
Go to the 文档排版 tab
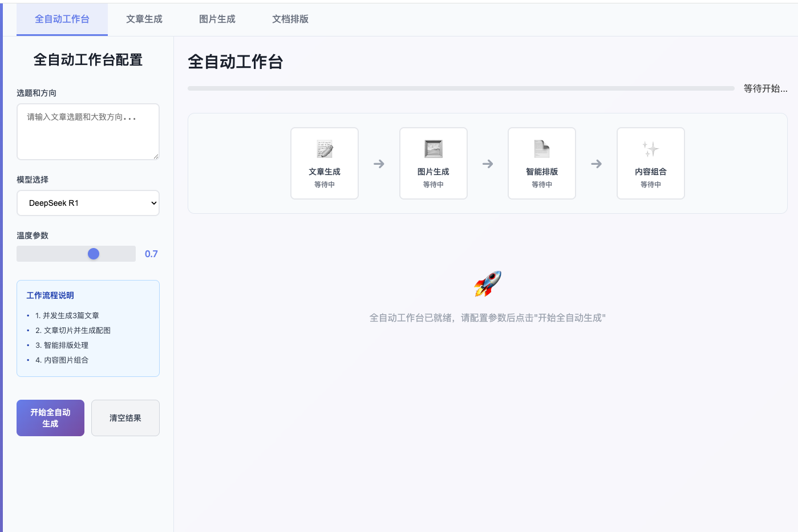point(290,19)
